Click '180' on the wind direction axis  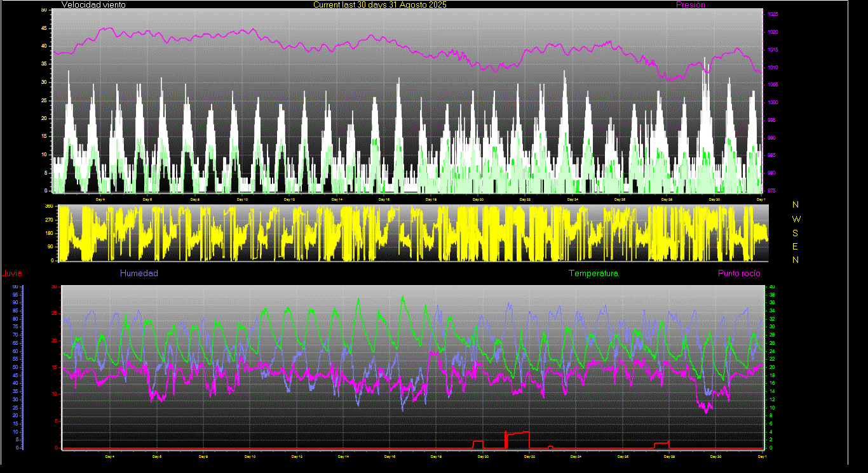48,233
